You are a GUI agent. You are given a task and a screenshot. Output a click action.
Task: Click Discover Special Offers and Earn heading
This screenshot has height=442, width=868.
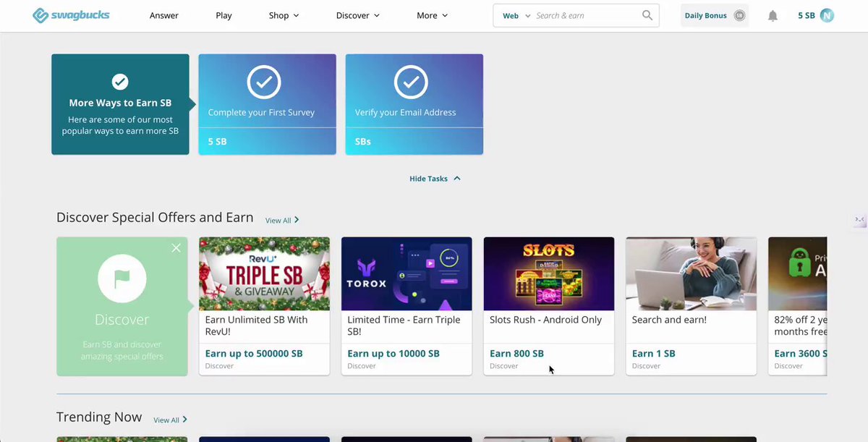pyautogui.click(x=155, y=218)
